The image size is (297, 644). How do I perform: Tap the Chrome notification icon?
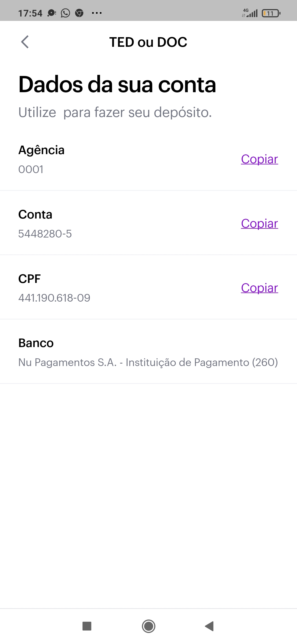tap(79, 13)
